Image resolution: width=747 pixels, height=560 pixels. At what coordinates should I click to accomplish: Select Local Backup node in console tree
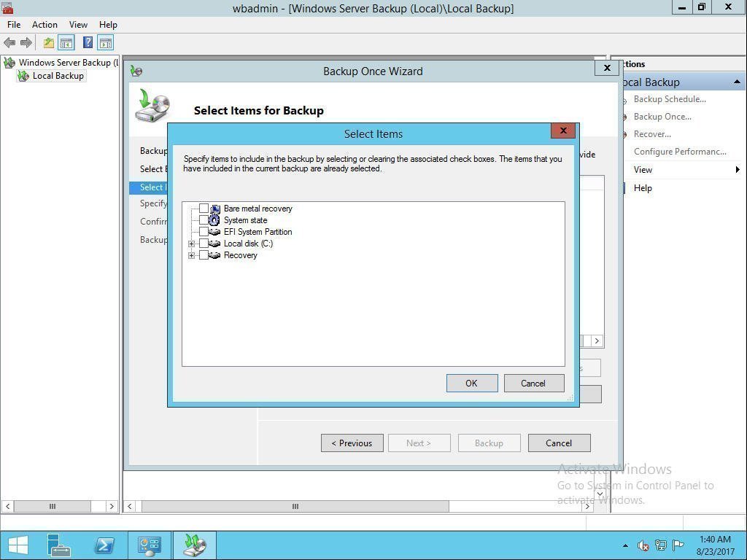pos(58,76)
